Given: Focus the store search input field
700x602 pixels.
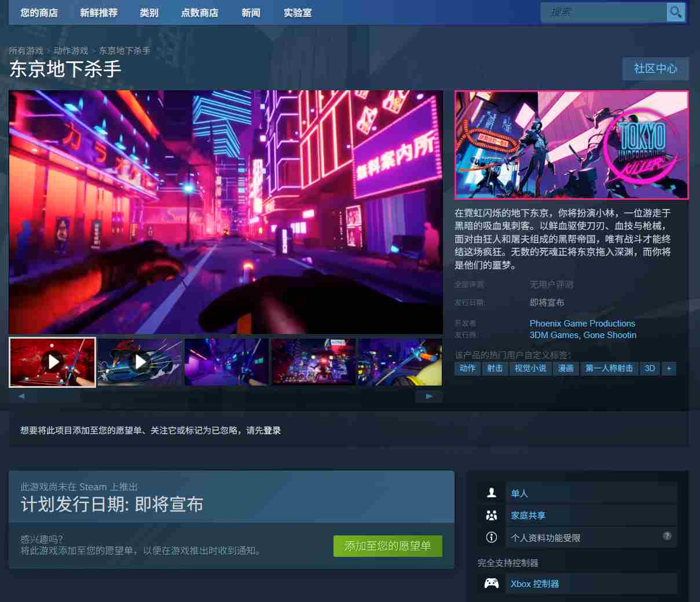Looking at the screenshot, I should (602, 12).
